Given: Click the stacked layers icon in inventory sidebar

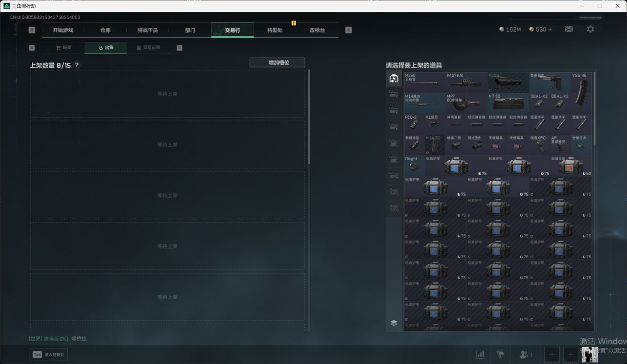Looking at the screenshot, I should [x=394, y=323].
